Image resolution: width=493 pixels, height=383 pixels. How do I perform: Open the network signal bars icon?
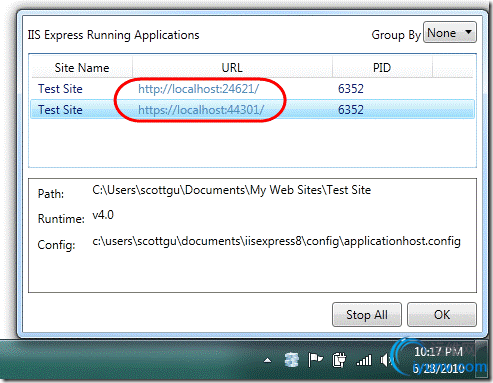pyautogui.click(x=364, y=360)
